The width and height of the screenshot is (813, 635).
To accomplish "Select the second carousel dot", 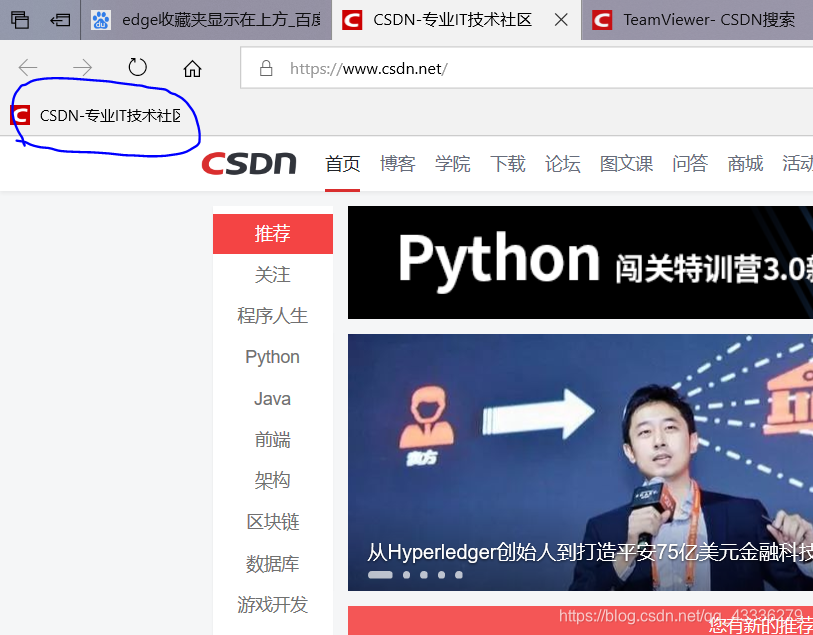I will (x=406, y=575).
